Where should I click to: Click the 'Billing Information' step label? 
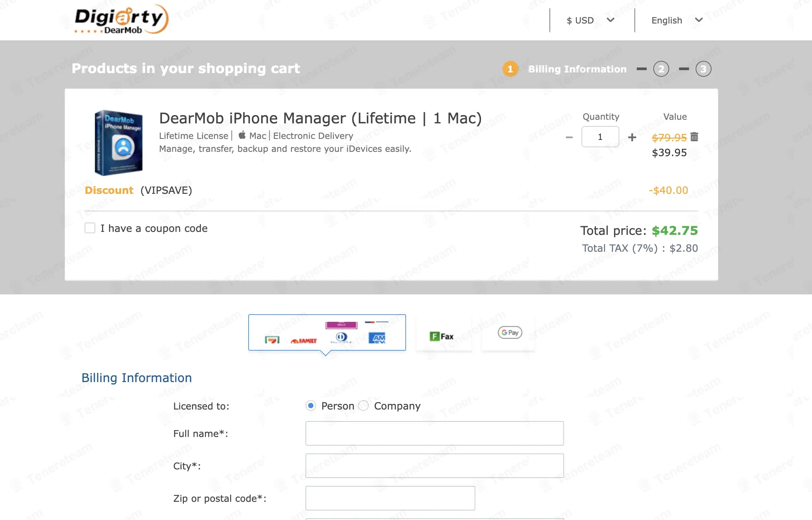577,69
